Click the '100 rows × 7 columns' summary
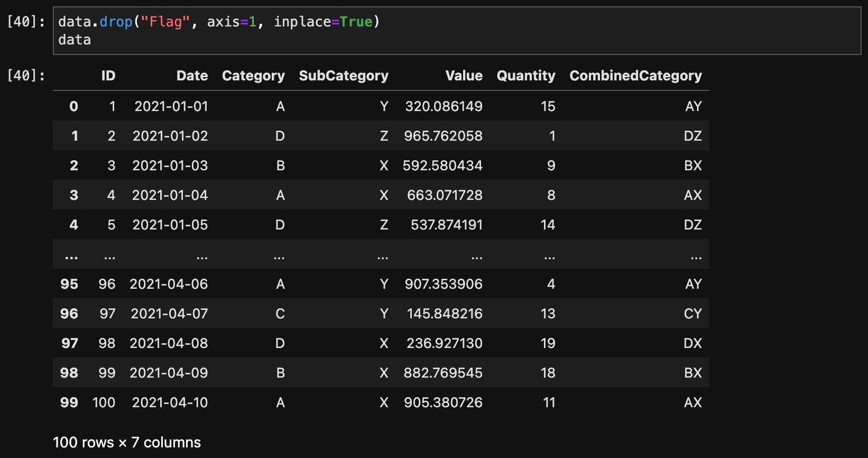 (127, 442)
